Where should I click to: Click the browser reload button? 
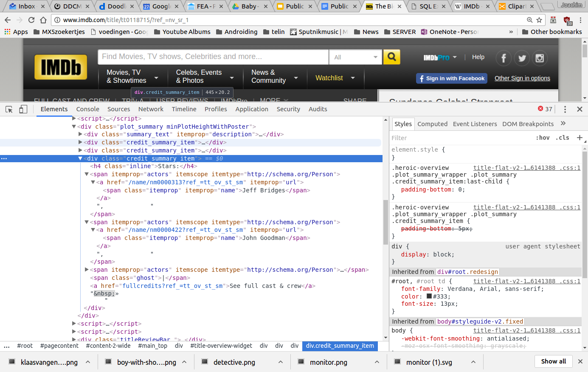pyautogui.click(x=31, y=20)
